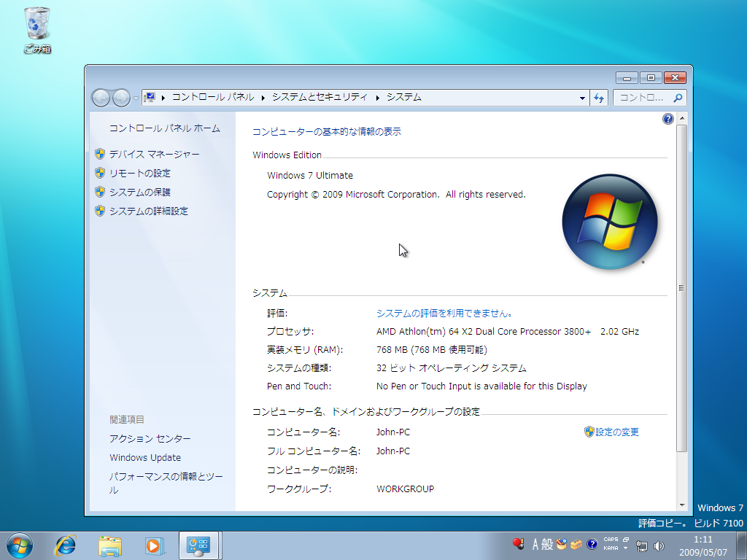Open Windows Explorer folder taskbar icon
This screenshot has width=747, height=560.
tap(110, 545)
